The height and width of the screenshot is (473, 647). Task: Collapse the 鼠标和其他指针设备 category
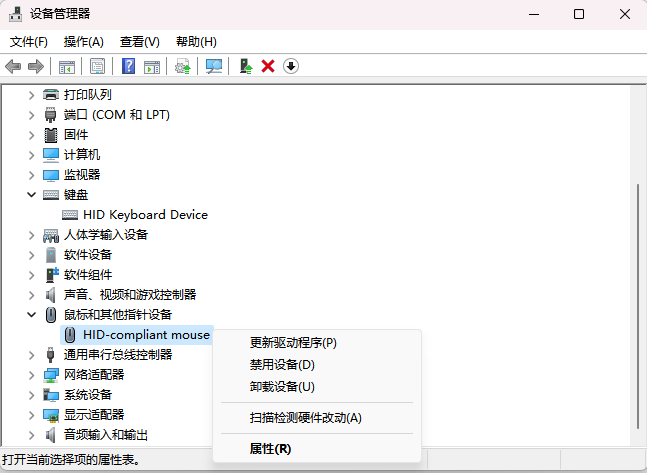pyautogui.click(x=31, y=315)
